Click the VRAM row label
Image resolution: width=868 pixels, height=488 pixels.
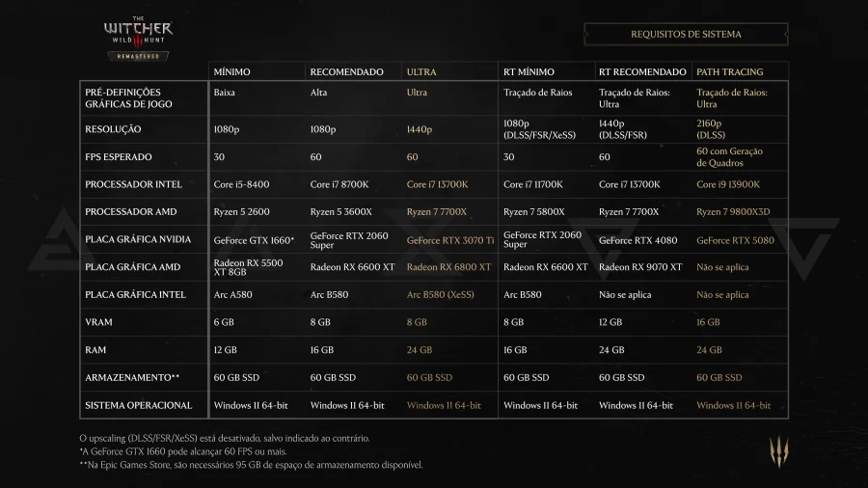pos(98,322)
